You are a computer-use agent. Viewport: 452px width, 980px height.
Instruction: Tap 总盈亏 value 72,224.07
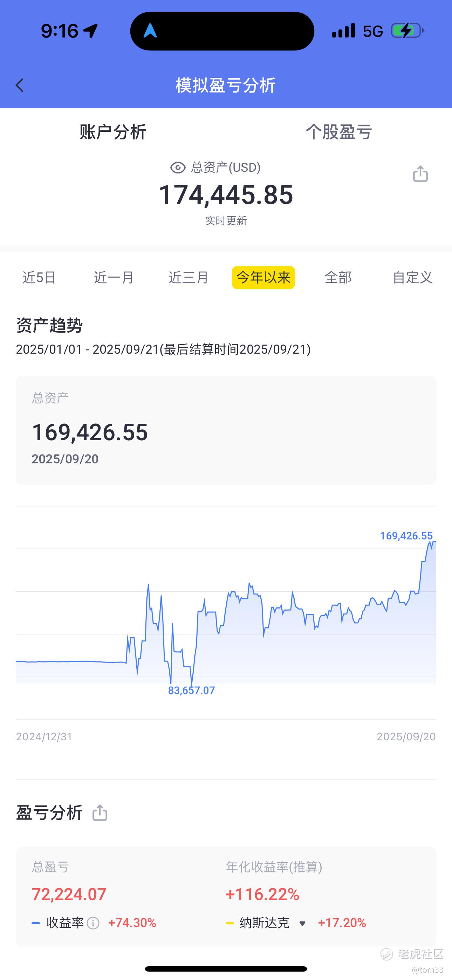(69, 894)
